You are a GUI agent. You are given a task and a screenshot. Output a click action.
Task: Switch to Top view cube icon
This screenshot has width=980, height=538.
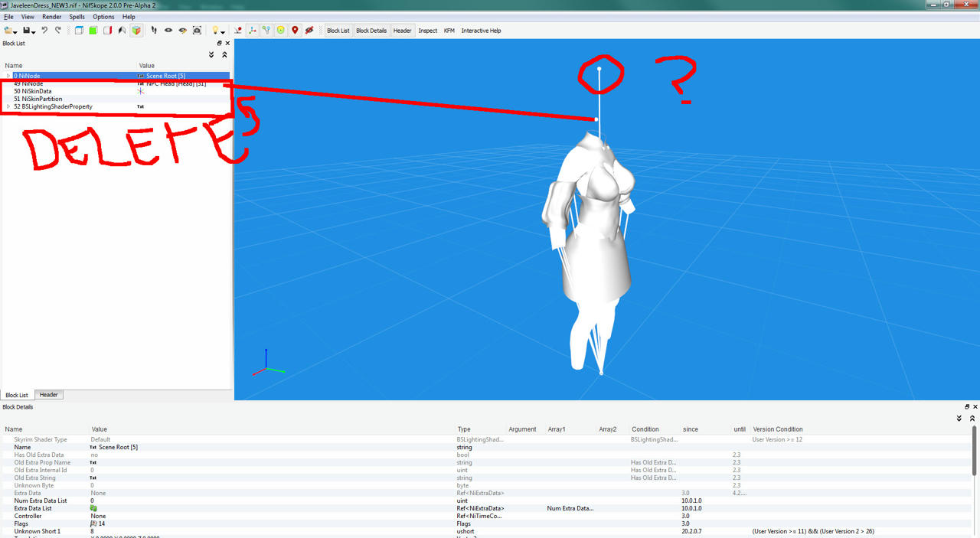click(x=79, y=31)
